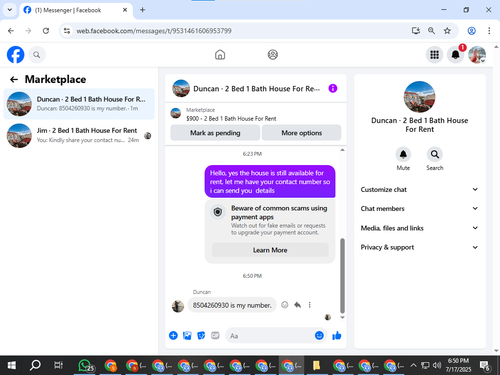This screenshot has width=500, height=375.
Task: Open the Windows Start button
Action: 12,366
